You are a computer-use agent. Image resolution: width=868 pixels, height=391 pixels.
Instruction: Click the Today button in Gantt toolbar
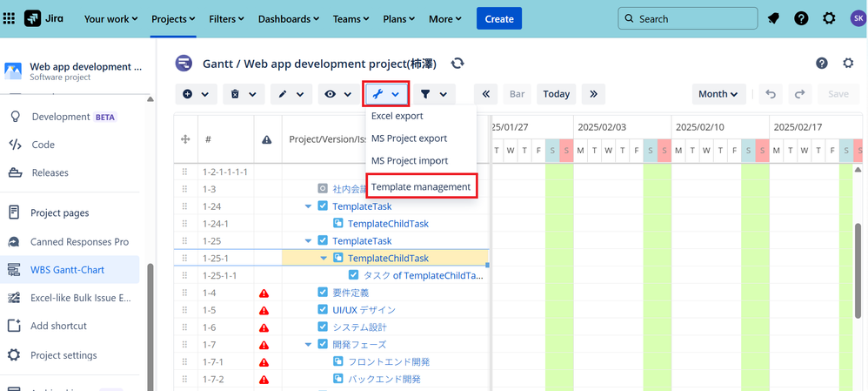[557, 94]
